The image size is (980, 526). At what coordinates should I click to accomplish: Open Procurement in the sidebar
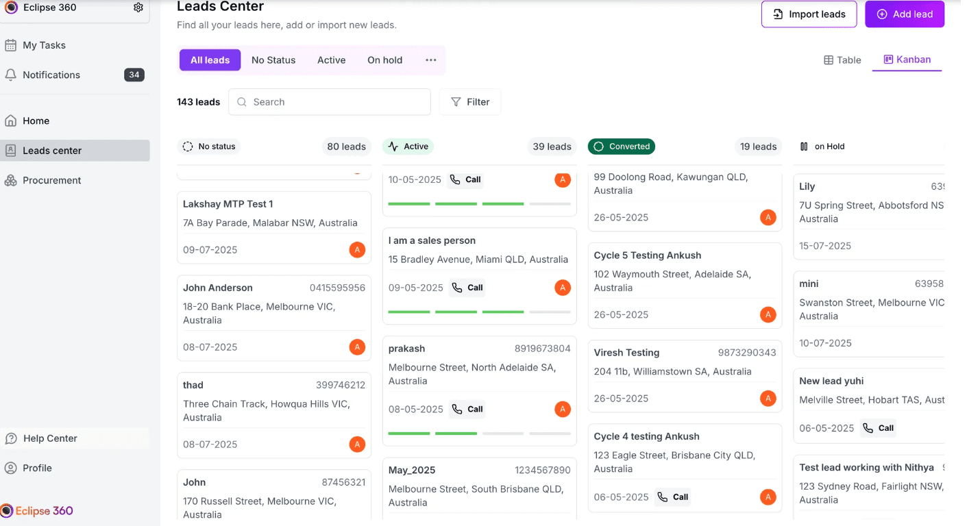coord(51,180)
